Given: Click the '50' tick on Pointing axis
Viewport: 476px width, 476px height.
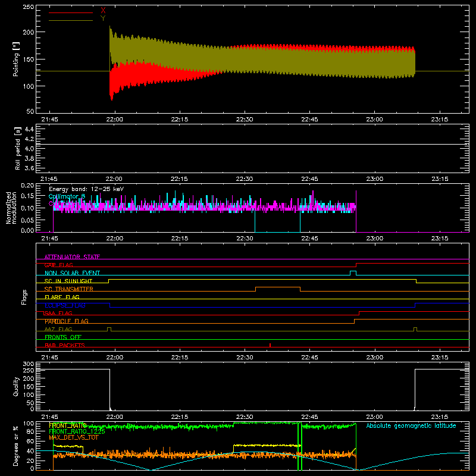Looking at the screenshot, I should (30, 111).
